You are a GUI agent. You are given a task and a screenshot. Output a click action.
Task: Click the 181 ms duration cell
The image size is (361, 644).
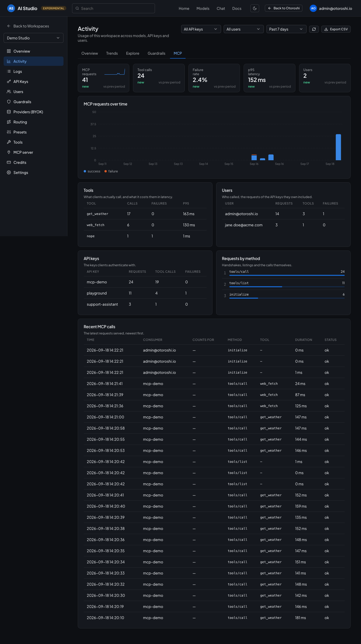300,618
